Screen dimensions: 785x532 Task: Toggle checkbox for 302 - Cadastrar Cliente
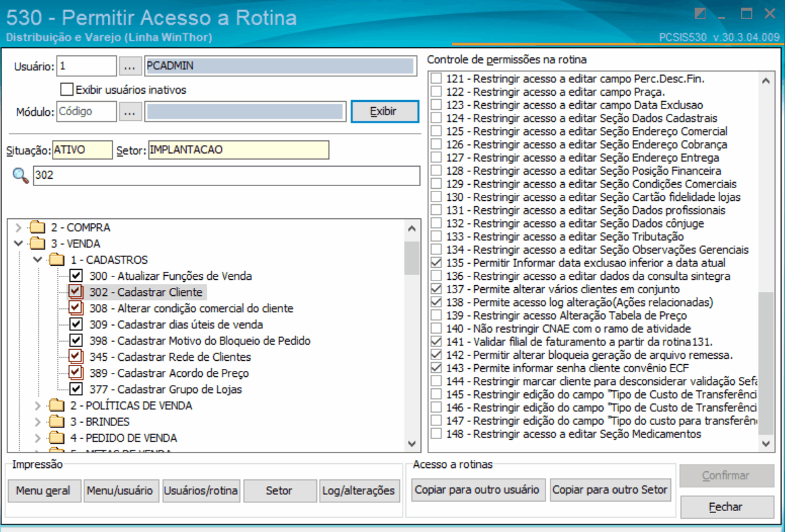[76, 292]
